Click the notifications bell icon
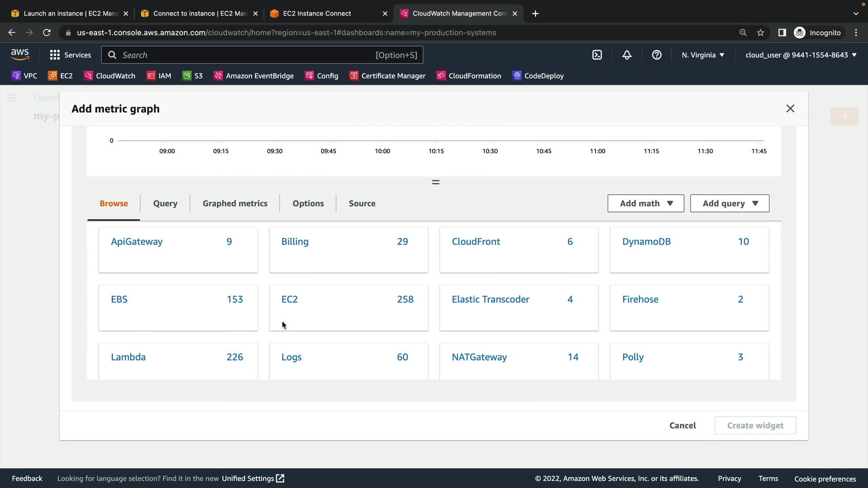Image resolution: width=868 pixels, height=488 pixels. (627, 55)
